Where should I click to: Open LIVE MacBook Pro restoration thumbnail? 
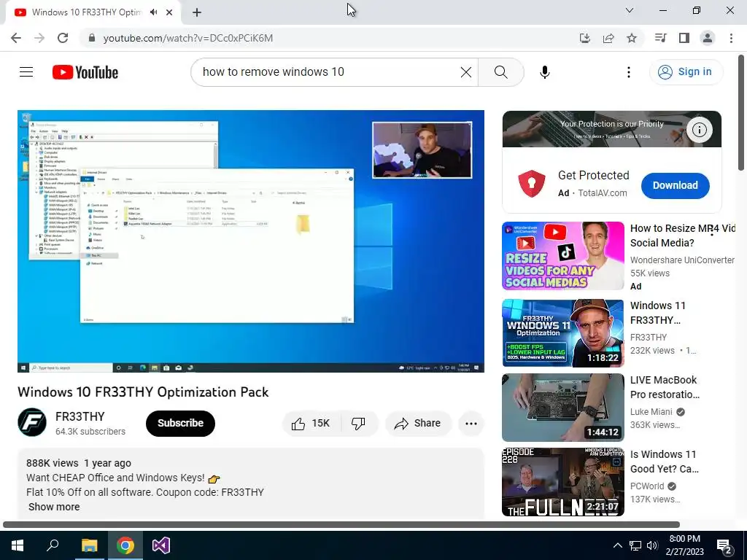(x=562, y=407)
